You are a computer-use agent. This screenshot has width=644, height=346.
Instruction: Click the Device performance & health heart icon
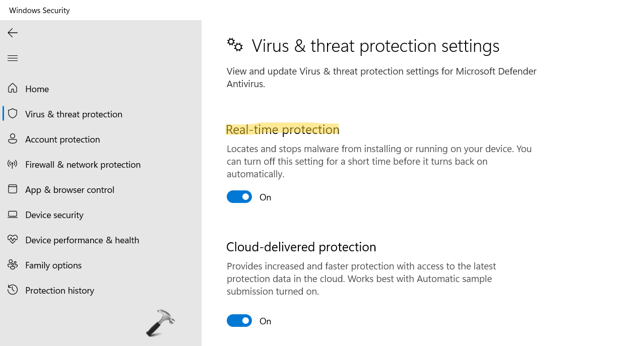click(x=13, y=240)
